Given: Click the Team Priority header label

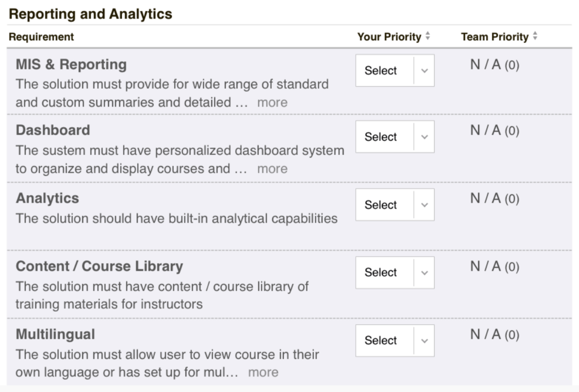Looking at the screenshot, I should pyautogui.click(x=494, y=37).
